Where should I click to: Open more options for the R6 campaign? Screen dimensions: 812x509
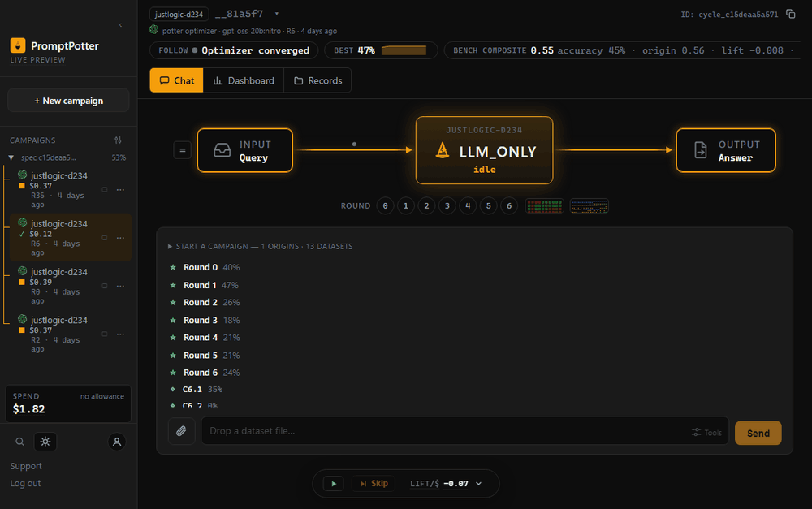(x=121, y=238)
